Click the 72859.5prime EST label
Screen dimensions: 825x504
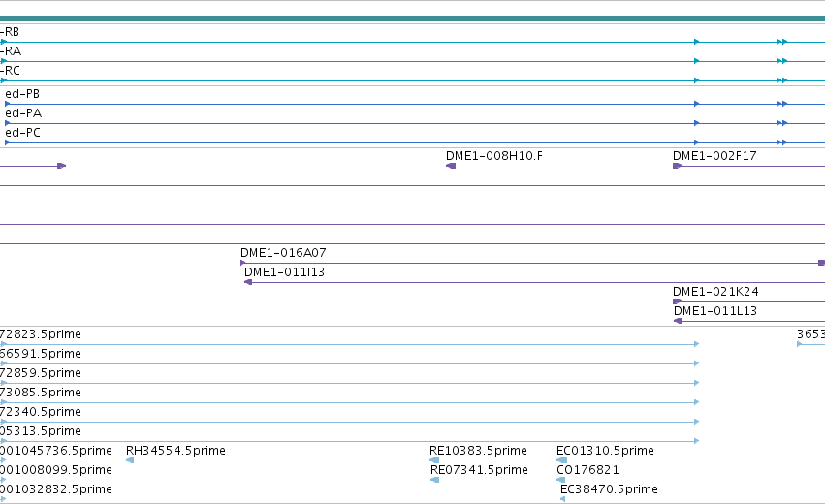click(41, 373)
